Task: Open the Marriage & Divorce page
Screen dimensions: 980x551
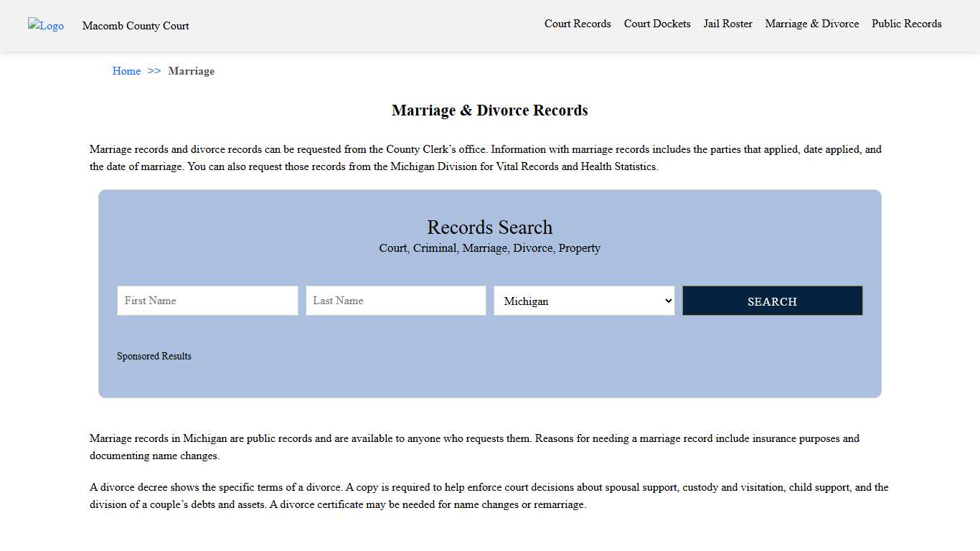Action: coord(811,24)
